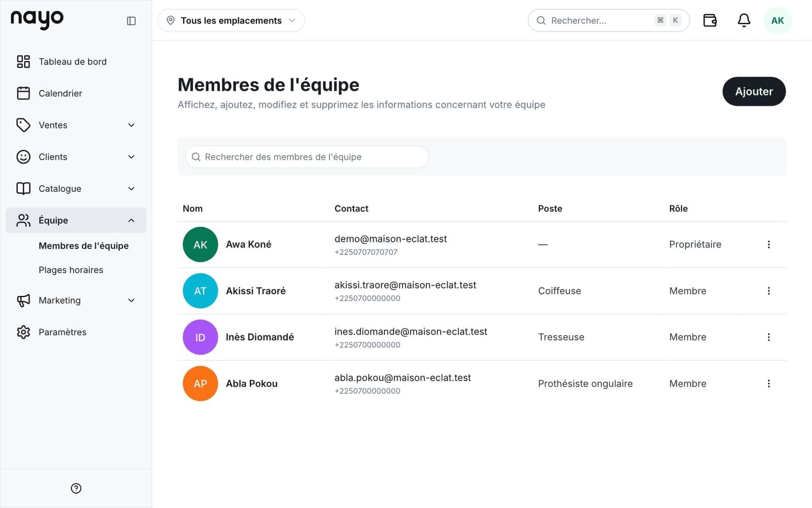Click the Ajouter button
This screenshot has height=508, width=812.
pyautogui.click(x=754, y=91)
